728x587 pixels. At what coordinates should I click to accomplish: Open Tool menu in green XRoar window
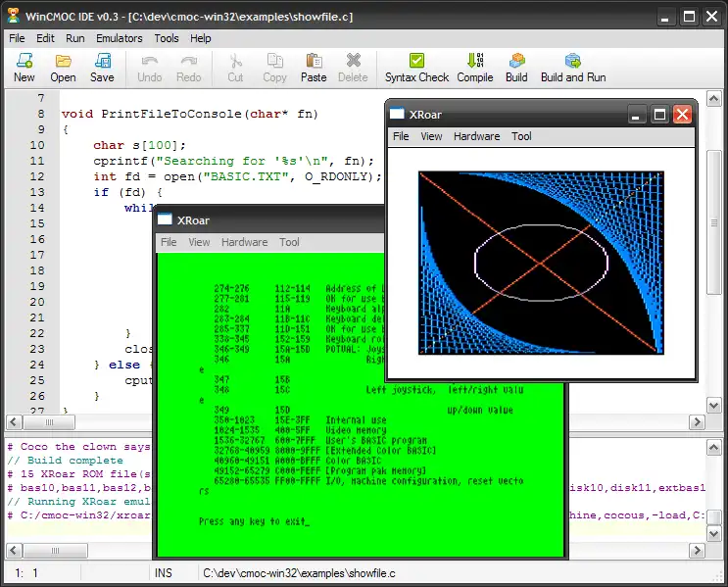[289, 242]
